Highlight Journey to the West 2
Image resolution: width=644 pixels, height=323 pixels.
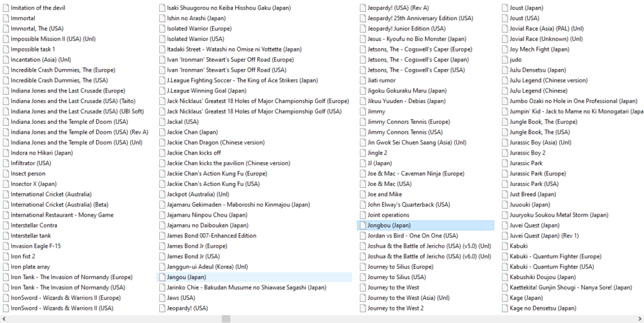[x=395, y=308]
